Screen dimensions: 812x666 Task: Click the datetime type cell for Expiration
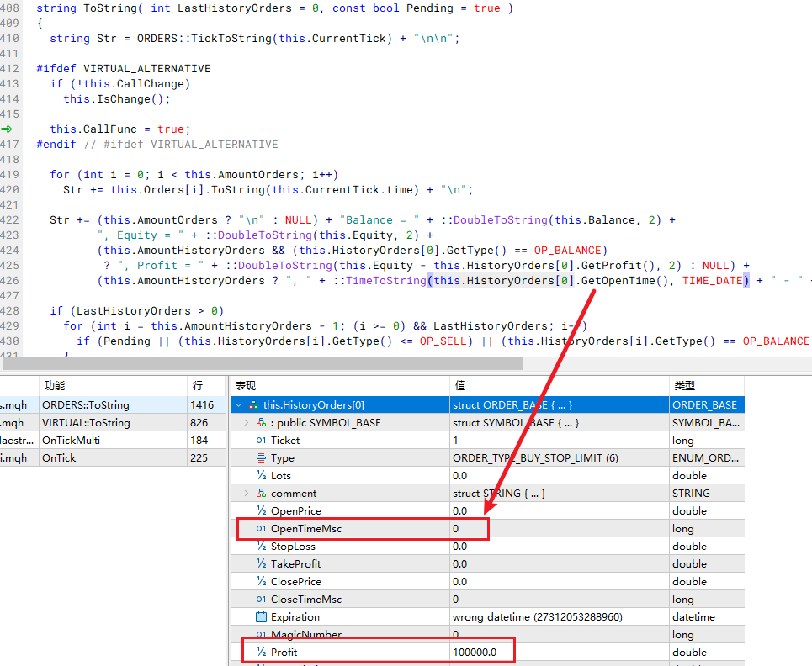706,617
